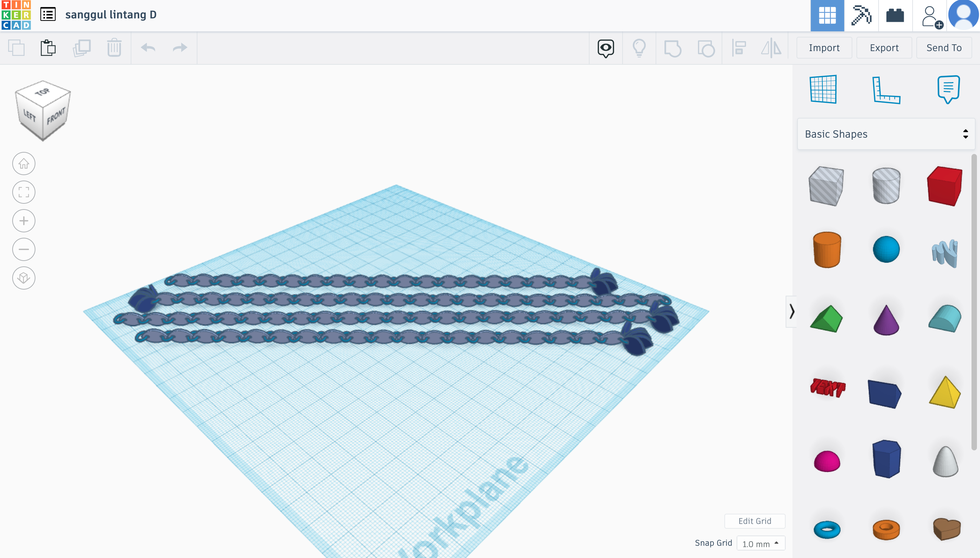The width and height of the screenshot is (980, 558).
Task: Click the view cube LEFT face
Action: coord(30,115)
